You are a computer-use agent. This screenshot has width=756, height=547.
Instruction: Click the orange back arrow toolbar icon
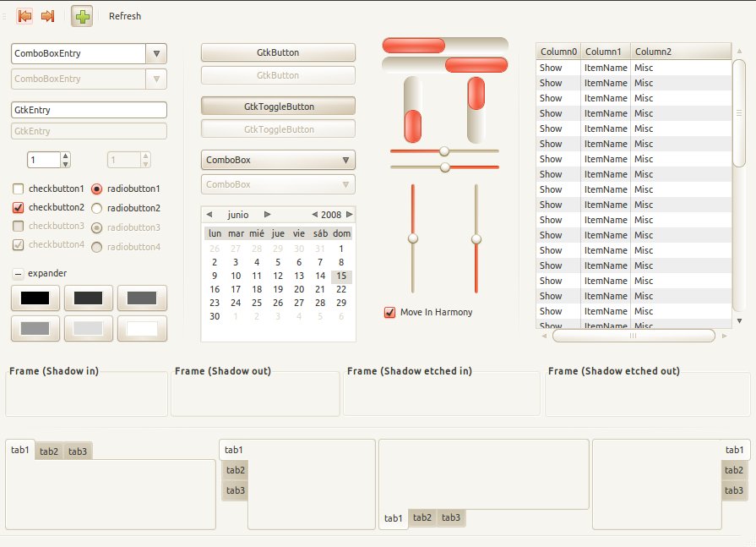24,16
